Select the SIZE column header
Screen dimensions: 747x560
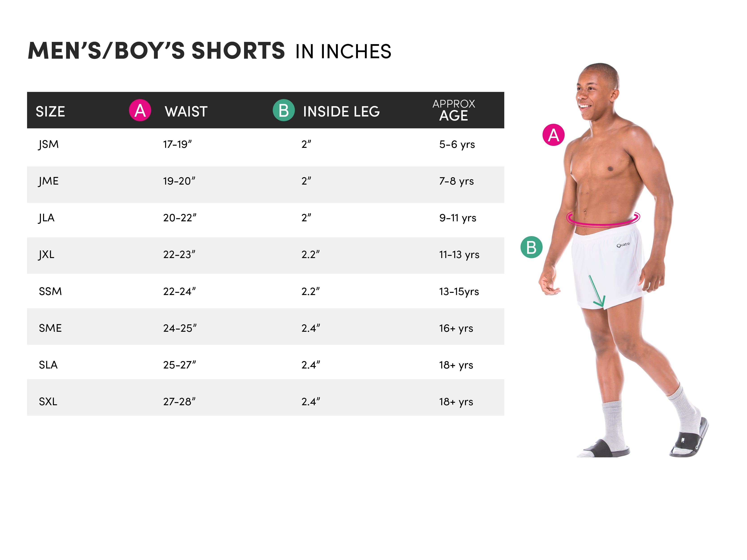point(50,111)
